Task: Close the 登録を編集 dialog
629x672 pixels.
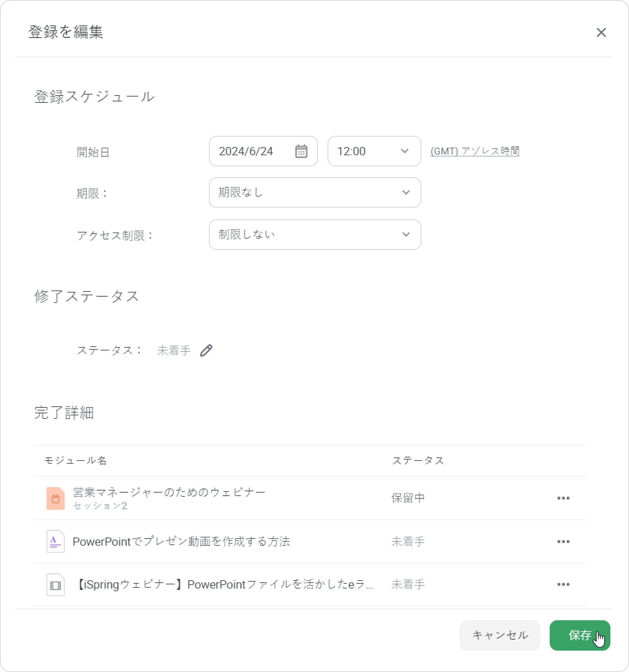Action: coord(601,32)
